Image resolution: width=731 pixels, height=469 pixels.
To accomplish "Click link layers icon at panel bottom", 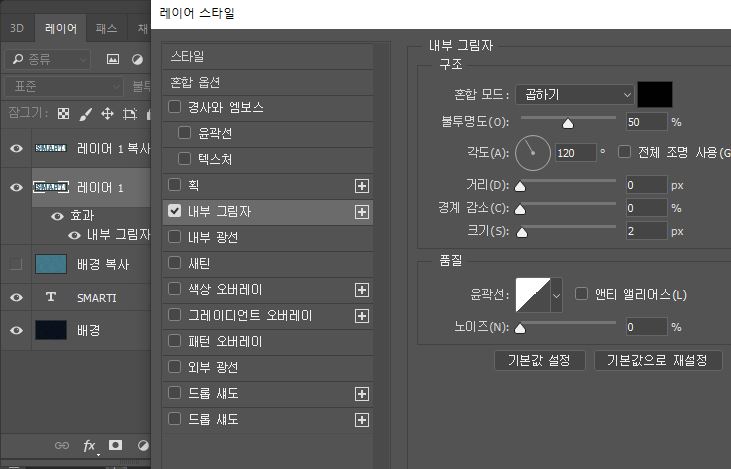I will pyautogui.click(x=62, y=445).
